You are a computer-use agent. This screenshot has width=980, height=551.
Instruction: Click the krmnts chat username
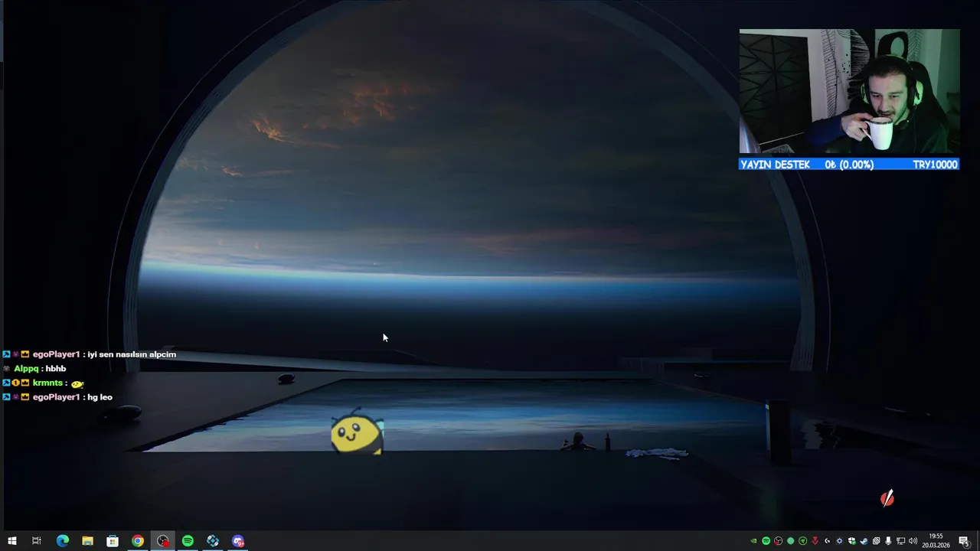[47, 383]
